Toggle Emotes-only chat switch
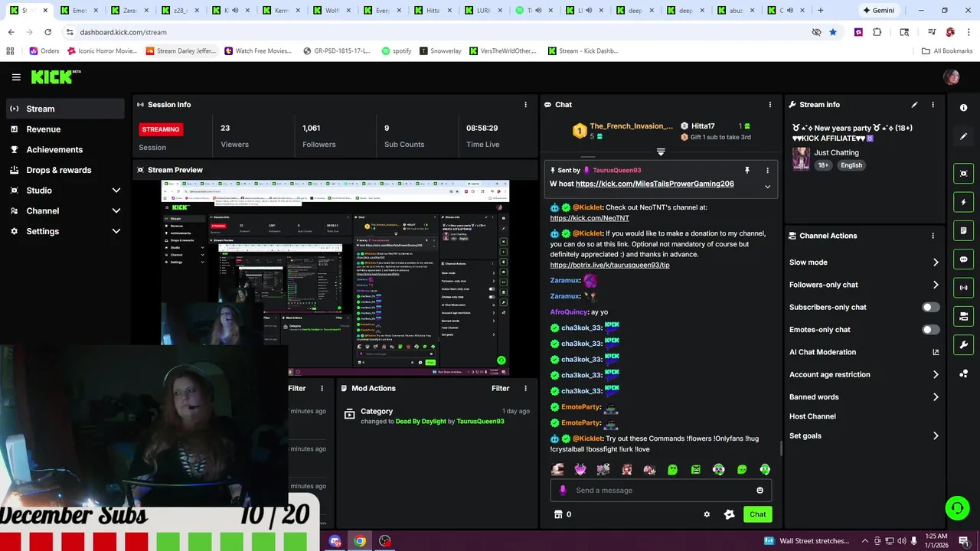980x551 pixels. click(930, 330)
